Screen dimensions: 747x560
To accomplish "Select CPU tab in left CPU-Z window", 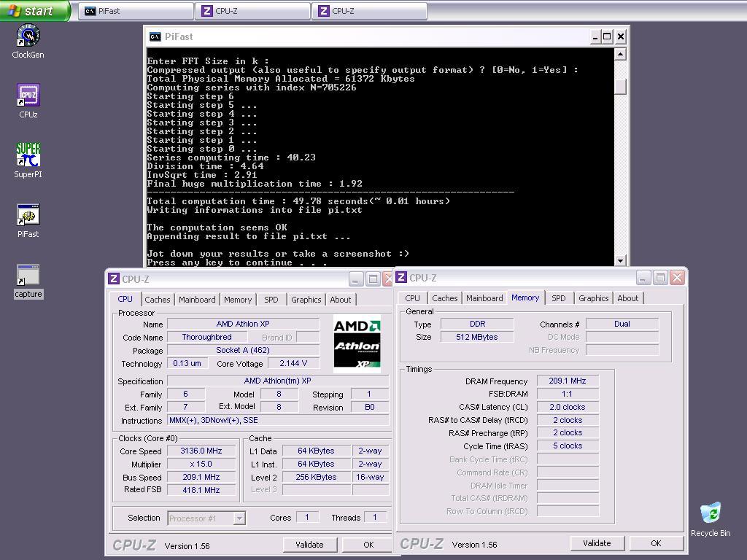I will (x=125, y=299).
